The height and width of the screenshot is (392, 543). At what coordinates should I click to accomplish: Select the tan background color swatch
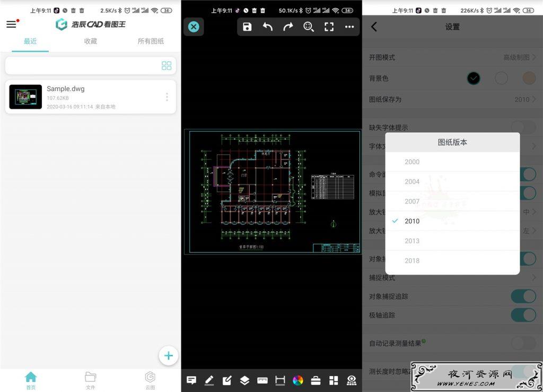(x=529, y=79)
